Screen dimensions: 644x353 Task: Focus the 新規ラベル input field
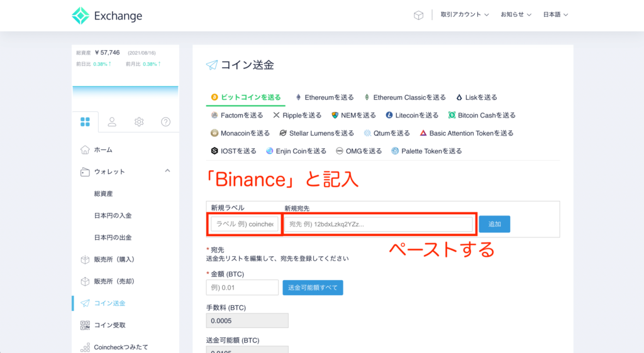click(245, 224)
